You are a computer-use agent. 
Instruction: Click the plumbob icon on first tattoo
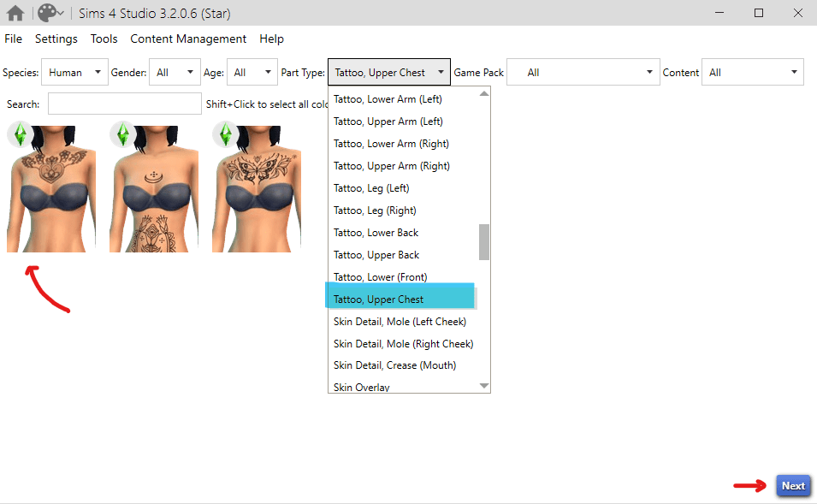(21, 134)
